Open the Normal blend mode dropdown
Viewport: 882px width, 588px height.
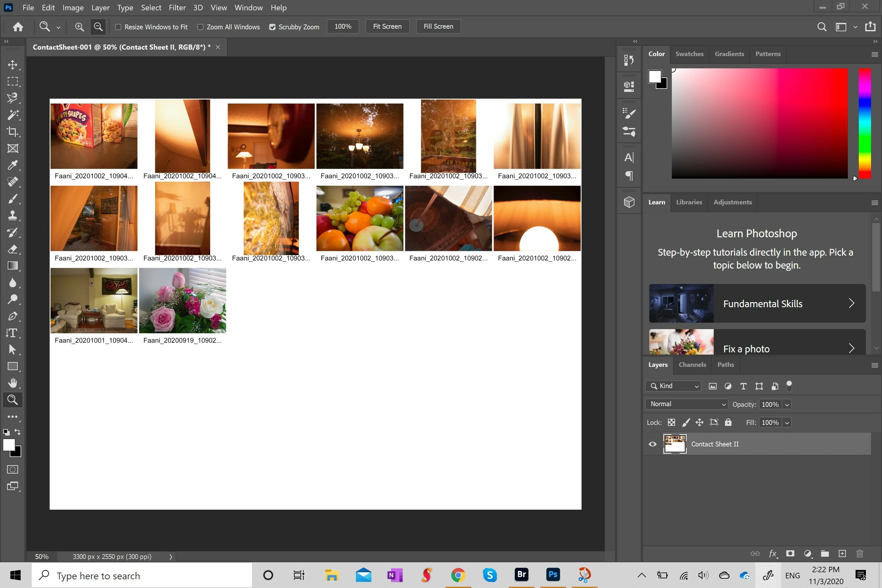(x=686, y=404)
